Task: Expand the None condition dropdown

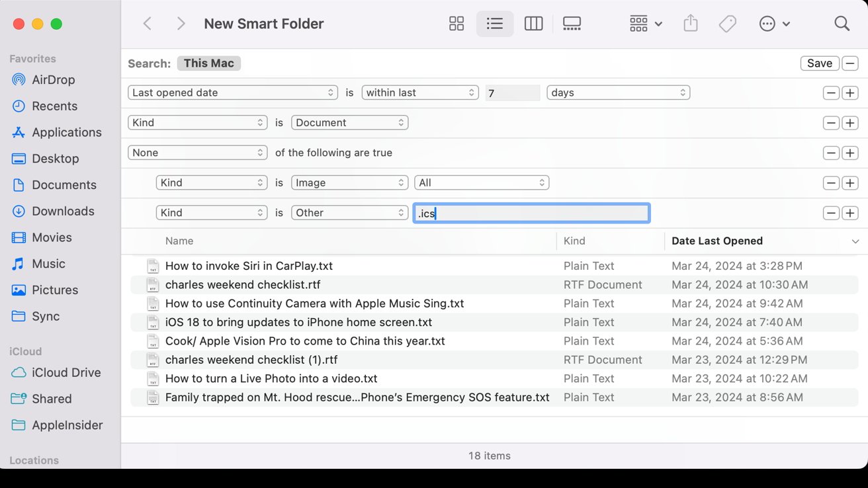Action: click(x=197, y=153)
